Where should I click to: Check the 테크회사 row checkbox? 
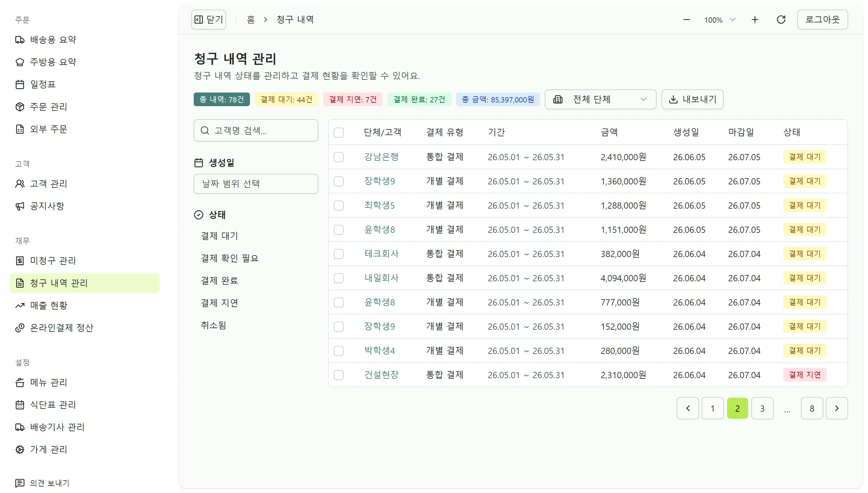coord(338,254)
